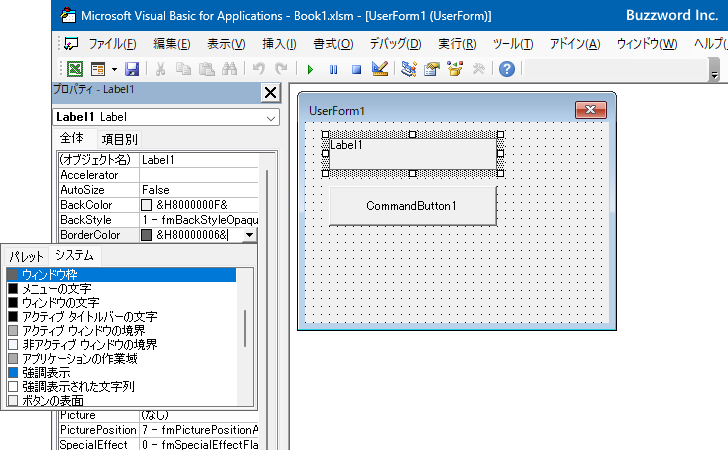
Task: Click the View Microsoft Excel icon
Action: click(75, 69)
